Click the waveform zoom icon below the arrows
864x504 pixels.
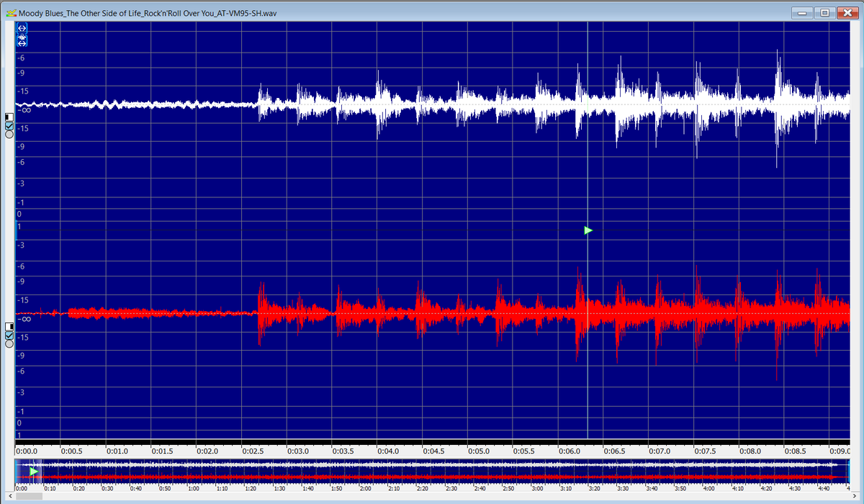pos(22,40)
